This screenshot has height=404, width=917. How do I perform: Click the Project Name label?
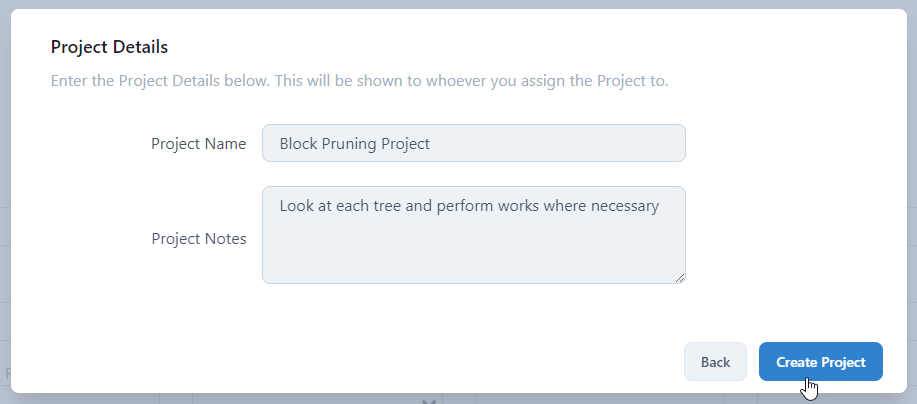point(198,143)
